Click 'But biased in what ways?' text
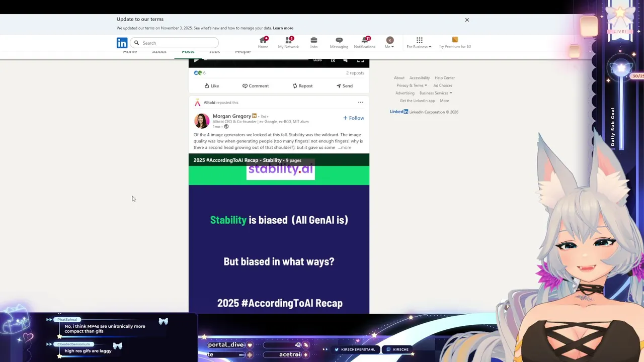Viewport: 644px width, 362px height. coord(279,261)
